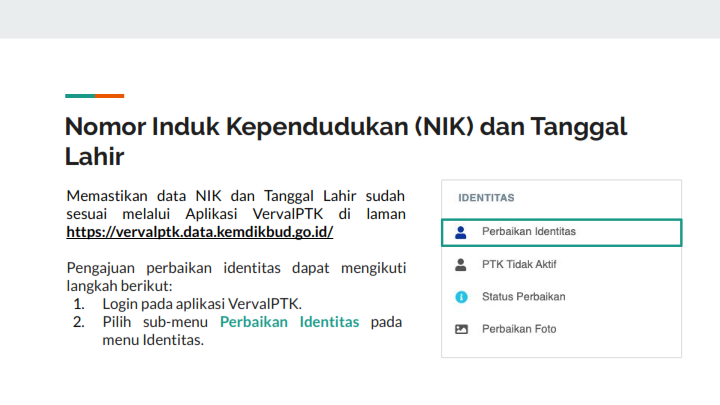The image size is (720, 405).
Task: Click the IDENTITAS panel header
Action: (x=486, y=198)
